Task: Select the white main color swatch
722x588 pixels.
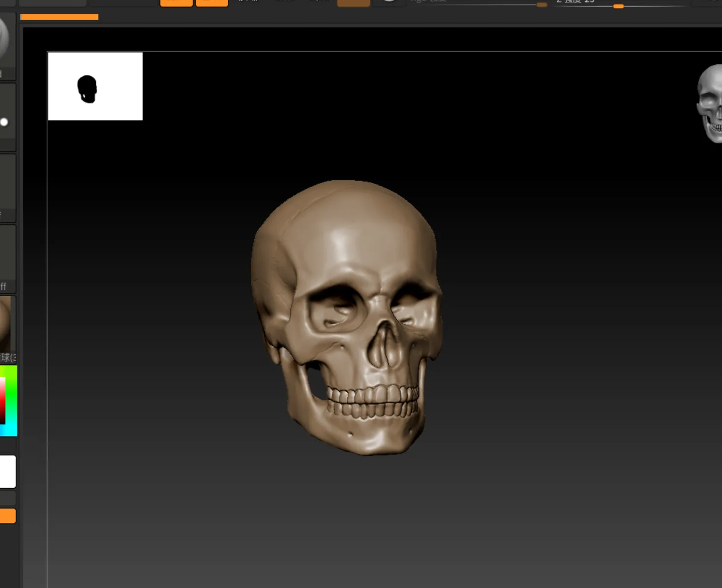Action: [x=7, y=471]
